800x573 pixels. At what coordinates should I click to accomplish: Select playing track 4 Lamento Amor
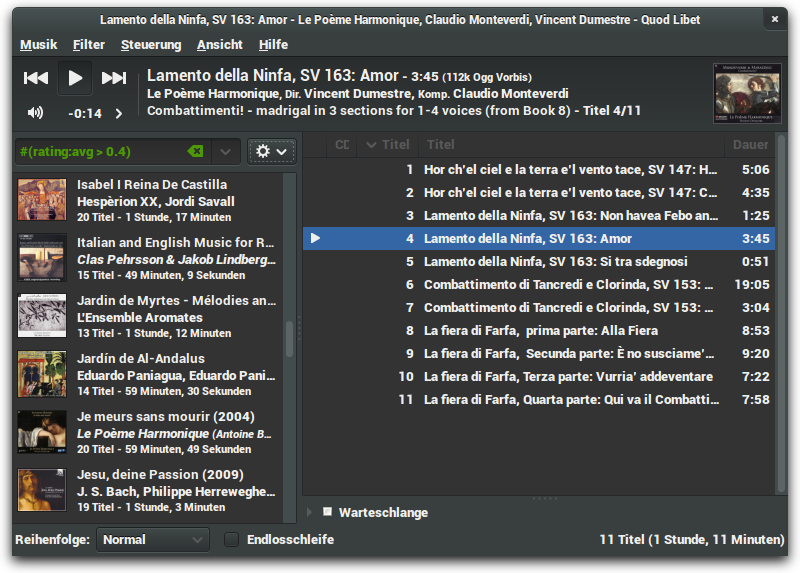tap(539, 238)
